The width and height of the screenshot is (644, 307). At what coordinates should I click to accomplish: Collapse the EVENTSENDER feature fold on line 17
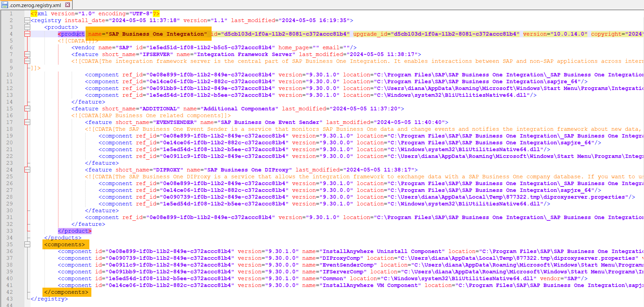(27, 122)
